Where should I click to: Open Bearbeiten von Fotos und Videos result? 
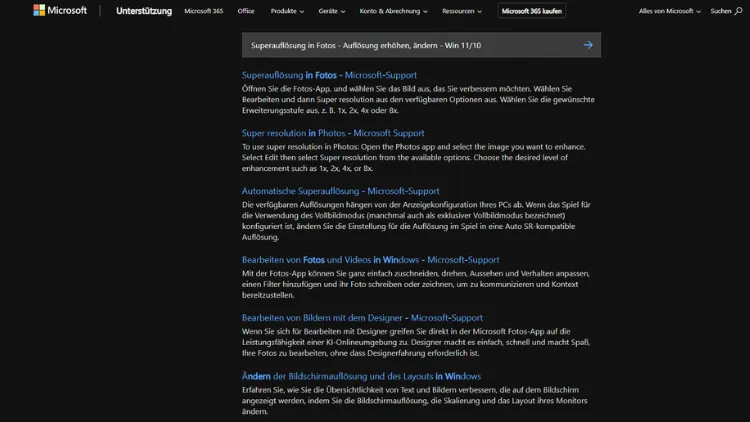pos(370,260)
